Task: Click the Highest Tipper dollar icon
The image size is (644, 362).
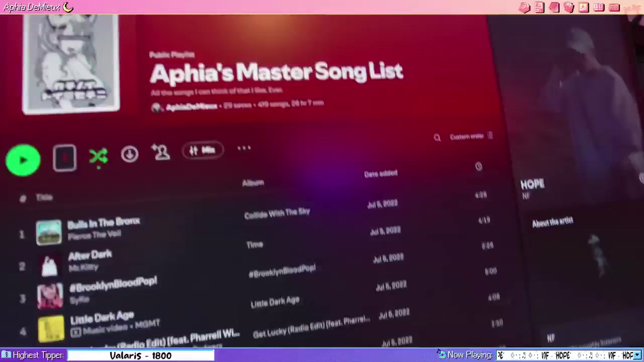Action: click(6, 355)
